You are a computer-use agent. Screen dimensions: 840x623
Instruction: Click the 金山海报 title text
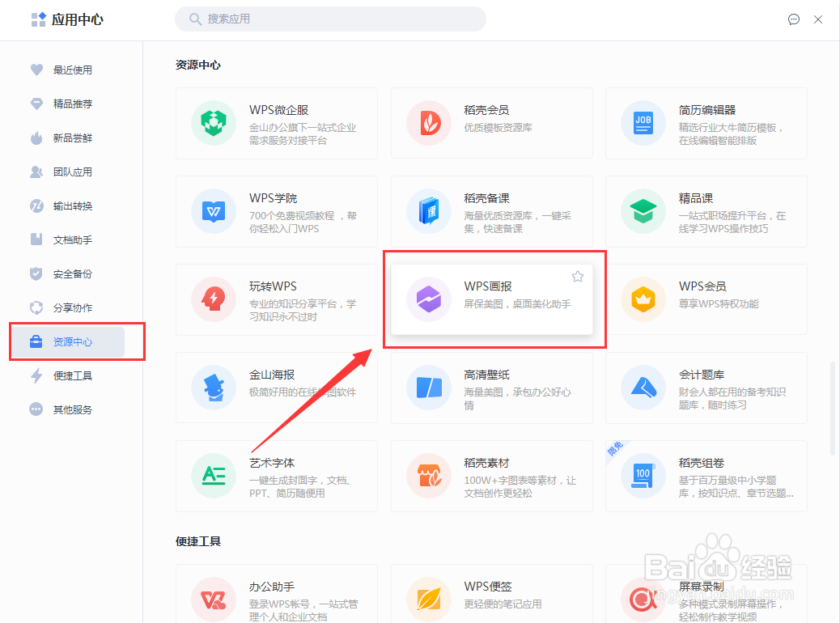pos(272,375)
